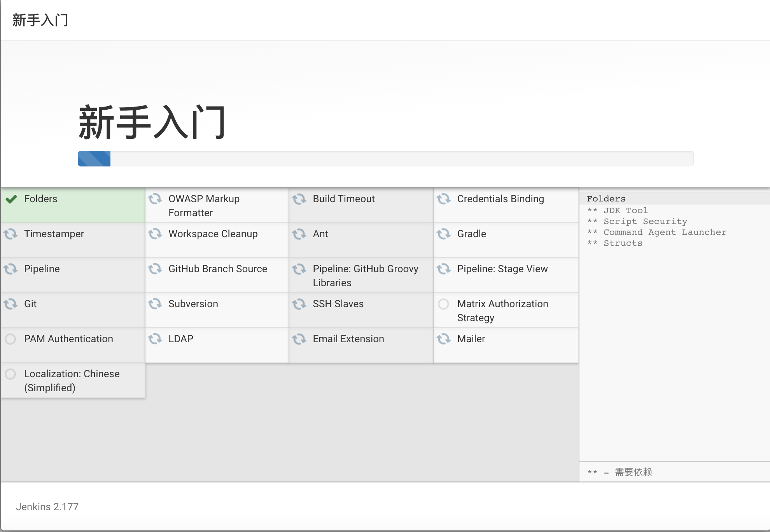Click the sync icon next to Mailer
Screen dimensions: 770x532
pos(443,339)
